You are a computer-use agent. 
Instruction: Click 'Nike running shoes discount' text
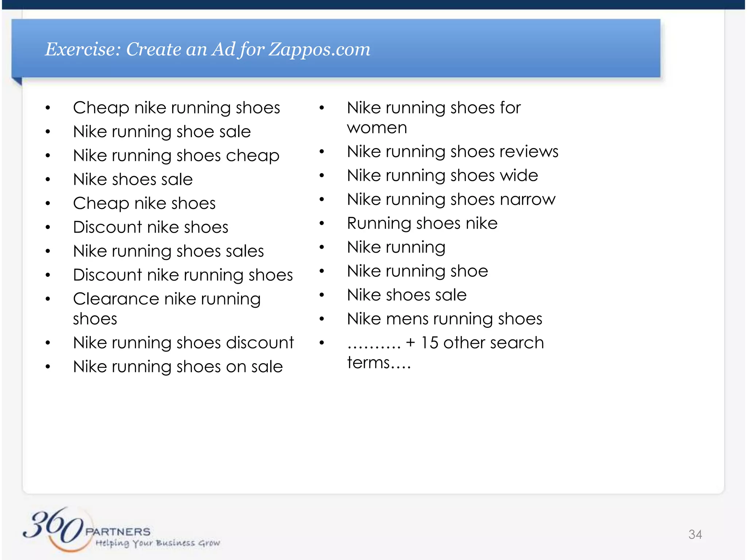click(183, 343)
